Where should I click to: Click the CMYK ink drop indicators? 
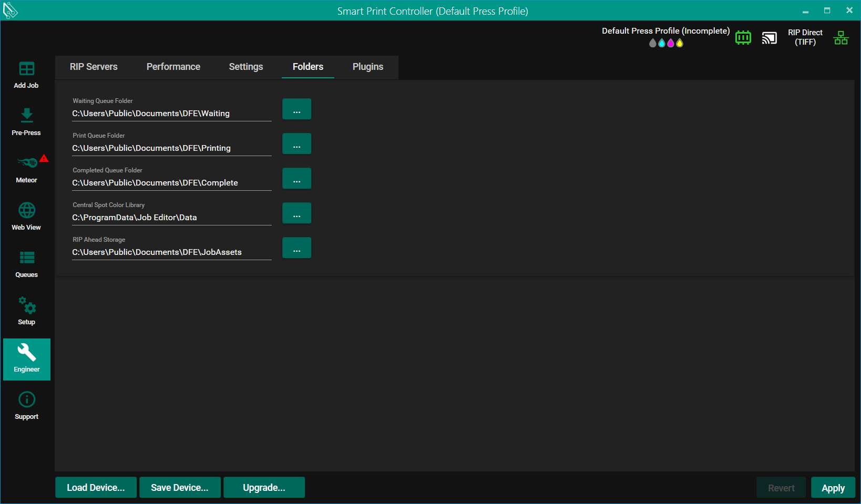[x=665, y=43]
